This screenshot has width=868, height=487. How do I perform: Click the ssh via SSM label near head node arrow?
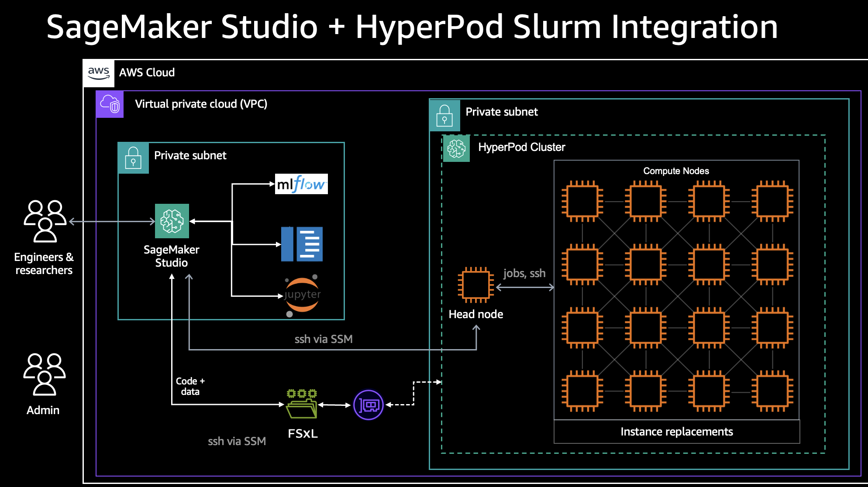coord(324,339)
